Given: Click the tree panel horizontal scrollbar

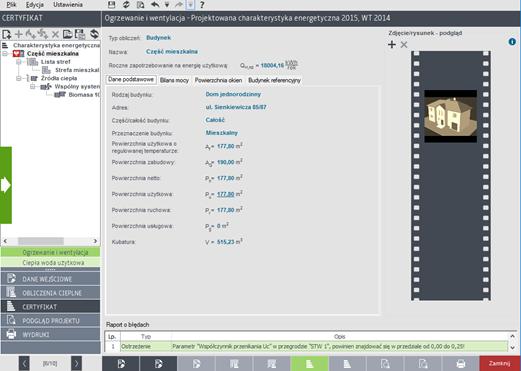Looking at the screenshot, I should click(x=50, y=241).
